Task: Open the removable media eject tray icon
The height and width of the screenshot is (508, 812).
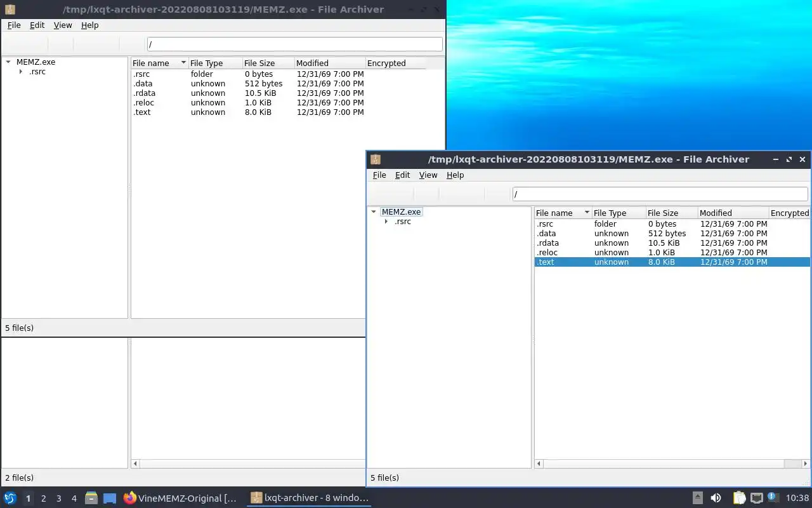Action: point(697,498)
